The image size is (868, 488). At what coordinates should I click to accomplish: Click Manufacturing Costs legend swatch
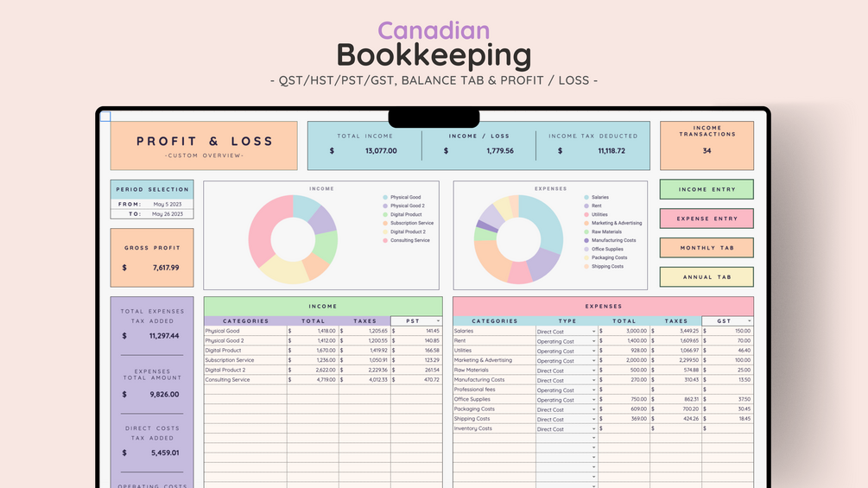tap(586, 240)
